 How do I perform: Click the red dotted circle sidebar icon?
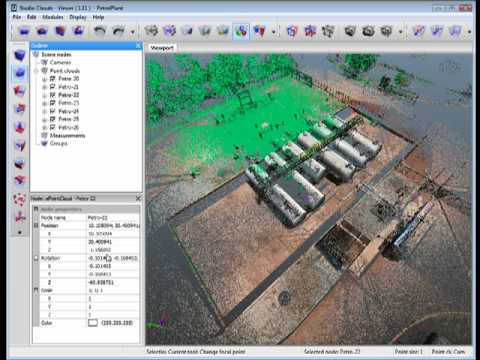20,199
